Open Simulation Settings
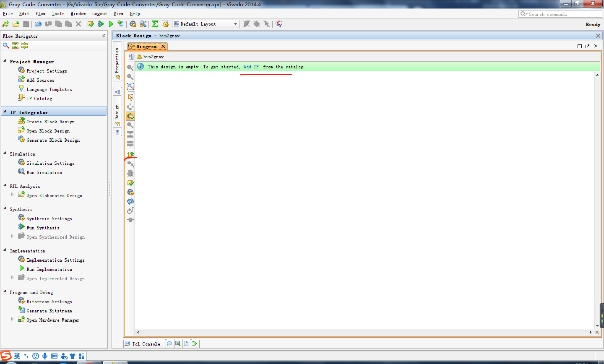The height and width of the screenshot is (364, 604). pyautogui.click(x=50, y=163)
